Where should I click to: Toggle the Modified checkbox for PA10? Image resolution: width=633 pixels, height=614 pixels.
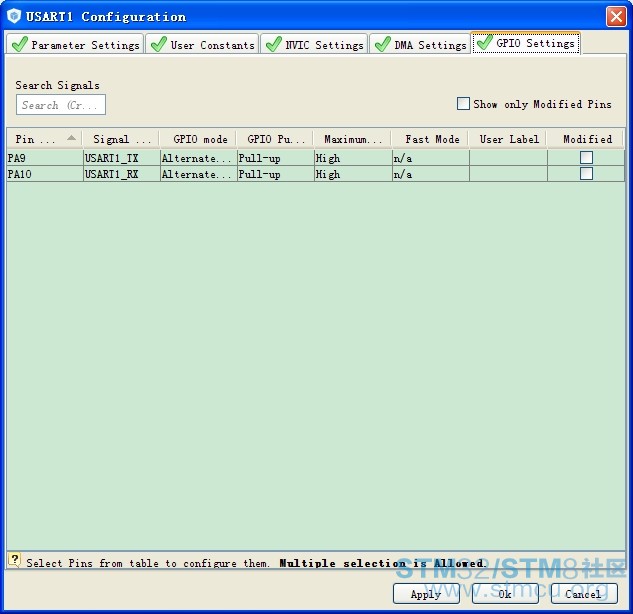[586, 174]
